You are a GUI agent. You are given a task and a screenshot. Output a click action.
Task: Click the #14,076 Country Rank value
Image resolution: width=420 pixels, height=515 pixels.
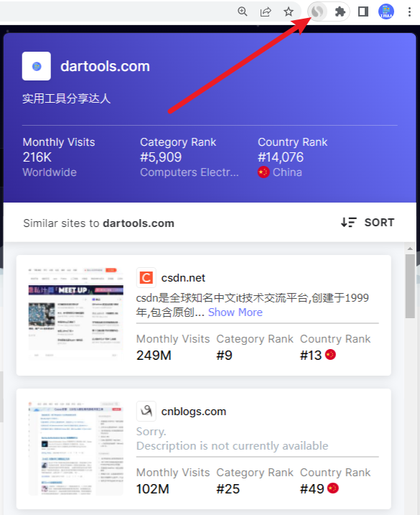(281, 157)
